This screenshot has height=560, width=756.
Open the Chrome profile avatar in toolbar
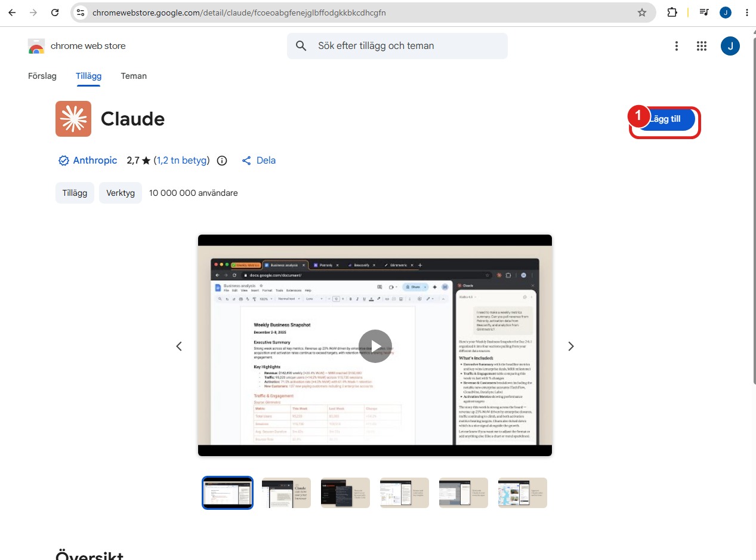pyautogui.click(x=726, y=13)
